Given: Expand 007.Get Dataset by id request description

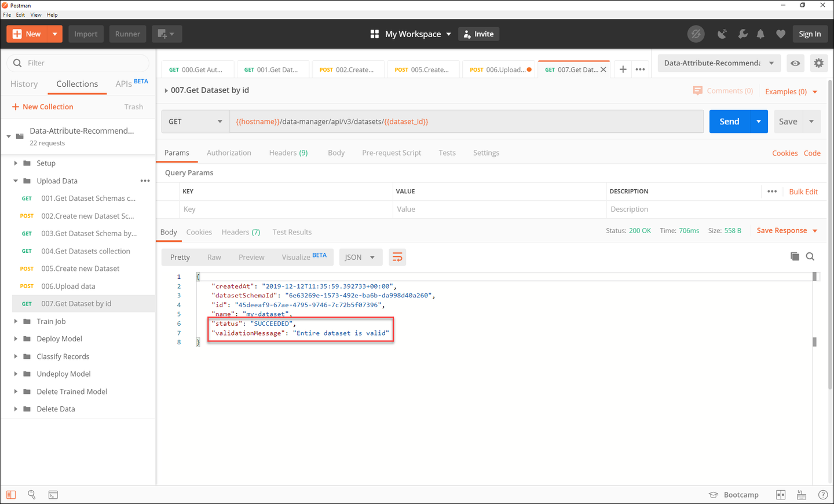Looking at the screenshot, I should coord(166,90).
